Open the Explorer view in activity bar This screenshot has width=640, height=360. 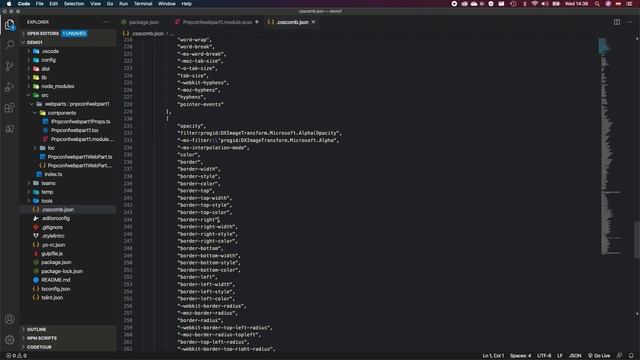point(10,25)
